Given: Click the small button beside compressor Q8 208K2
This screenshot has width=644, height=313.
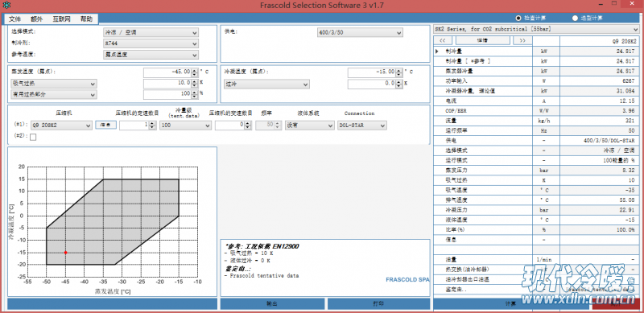Looking at the screenshot, I should (x=106, y=125).
